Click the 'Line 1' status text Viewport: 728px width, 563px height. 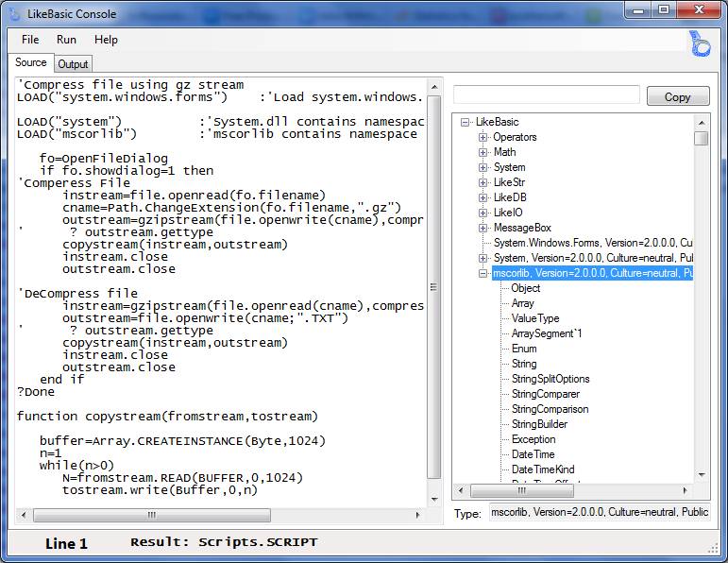(x=66, y=543)
